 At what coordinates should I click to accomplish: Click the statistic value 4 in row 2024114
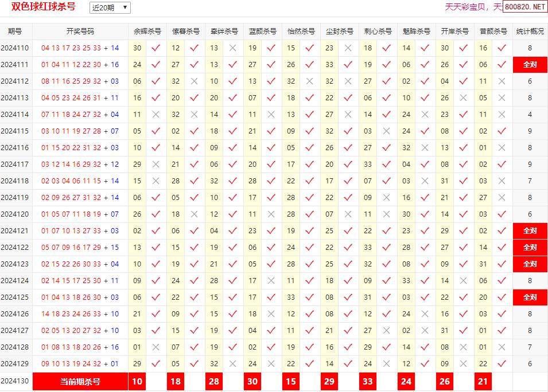(x=530, y=115)
